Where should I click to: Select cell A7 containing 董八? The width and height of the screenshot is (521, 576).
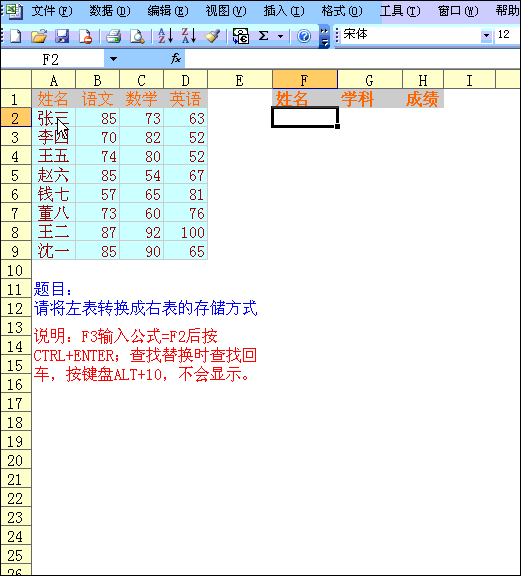pos(54,213)
